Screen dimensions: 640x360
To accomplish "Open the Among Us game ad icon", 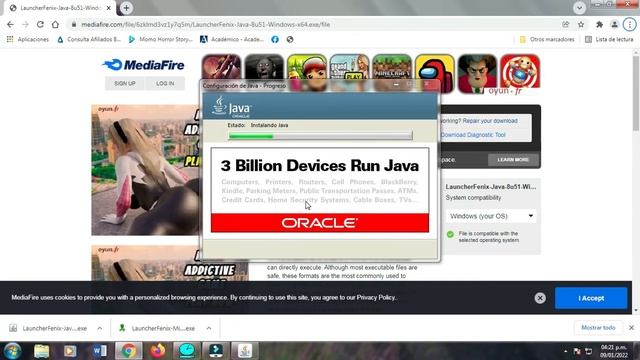I will [x=435, y=73].
